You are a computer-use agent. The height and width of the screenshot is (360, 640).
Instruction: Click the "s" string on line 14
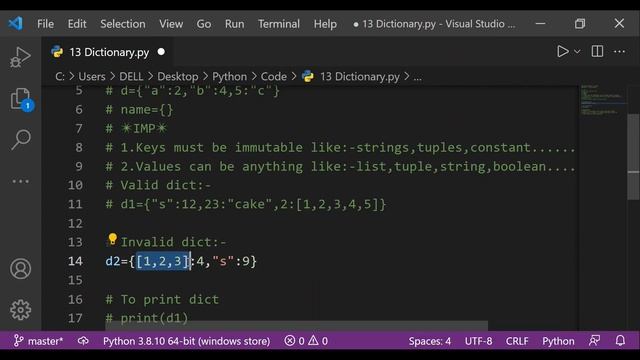[223, 261]
